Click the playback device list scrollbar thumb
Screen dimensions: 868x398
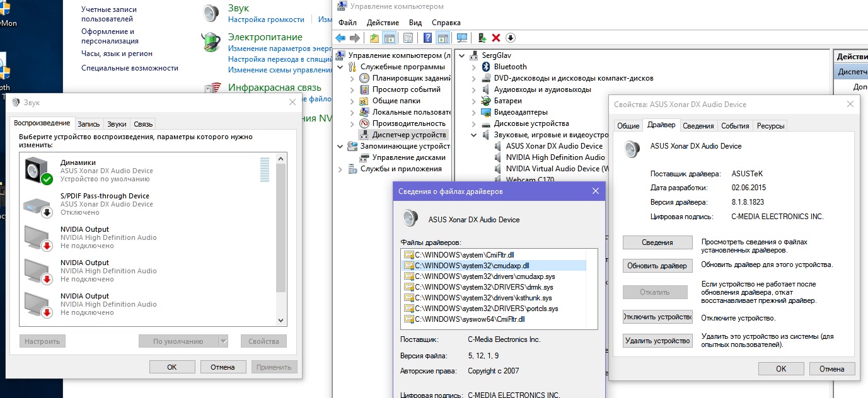tap(282, 227)
